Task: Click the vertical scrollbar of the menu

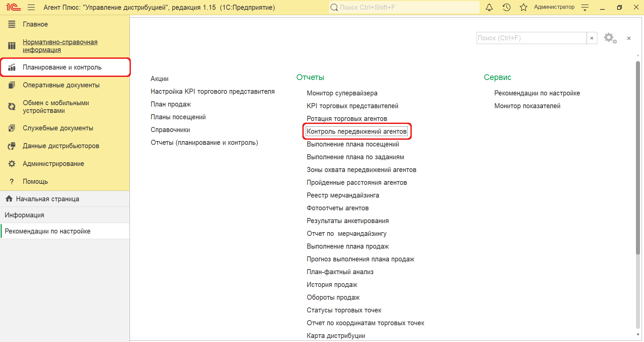Action: [638, 158]
